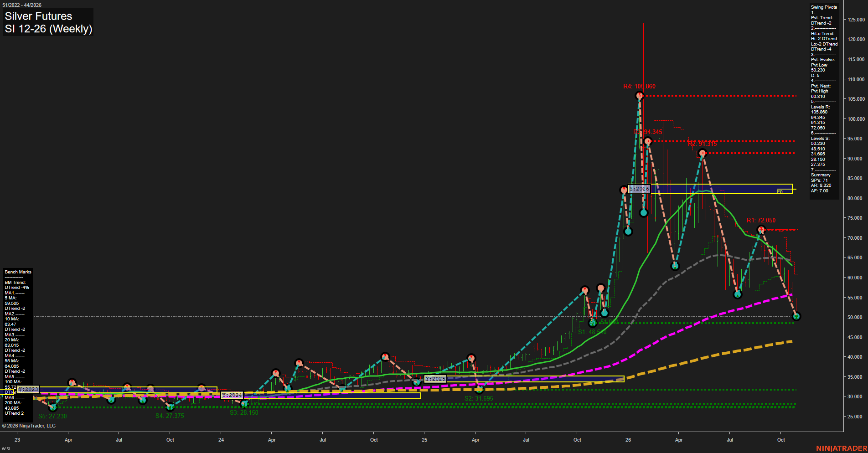Select the Y:2023 yearly level tag

click(x=28, y=389)
